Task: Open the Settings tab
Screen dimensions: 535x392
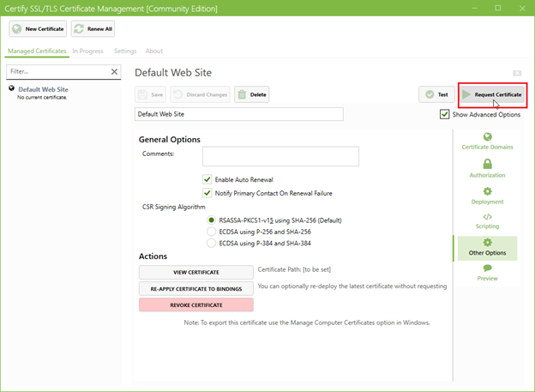Action: pyautogui.click(x=125, y=51)
